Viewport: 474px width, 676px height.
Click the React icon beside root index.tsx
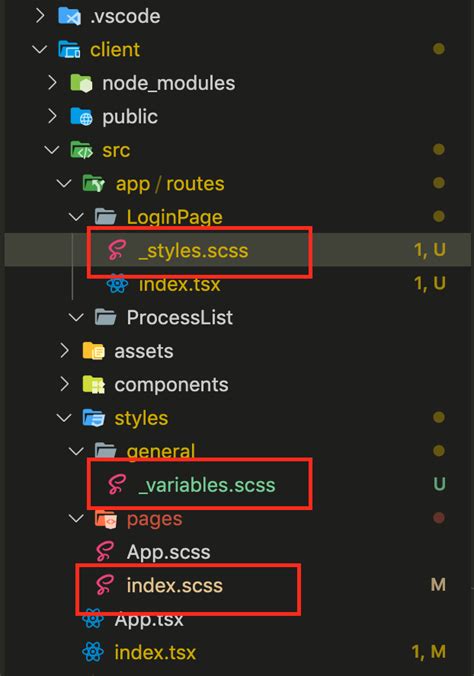(93, 652)
